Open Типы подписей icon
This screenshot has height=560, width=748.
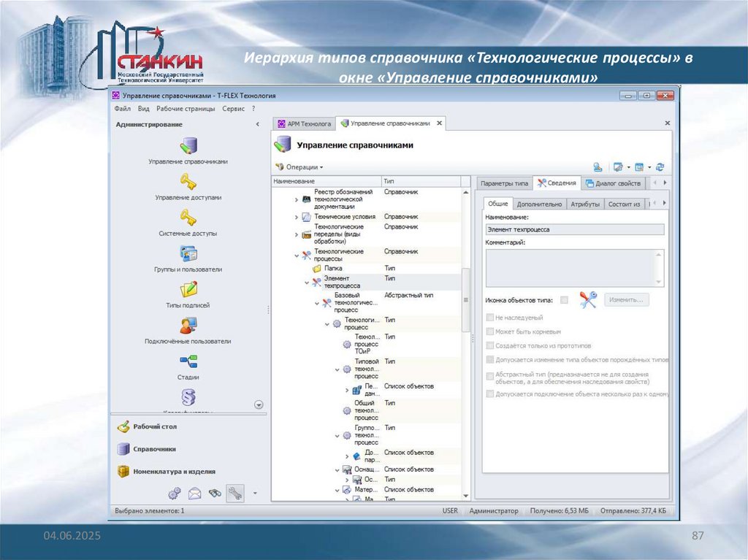tap(188, 289)
